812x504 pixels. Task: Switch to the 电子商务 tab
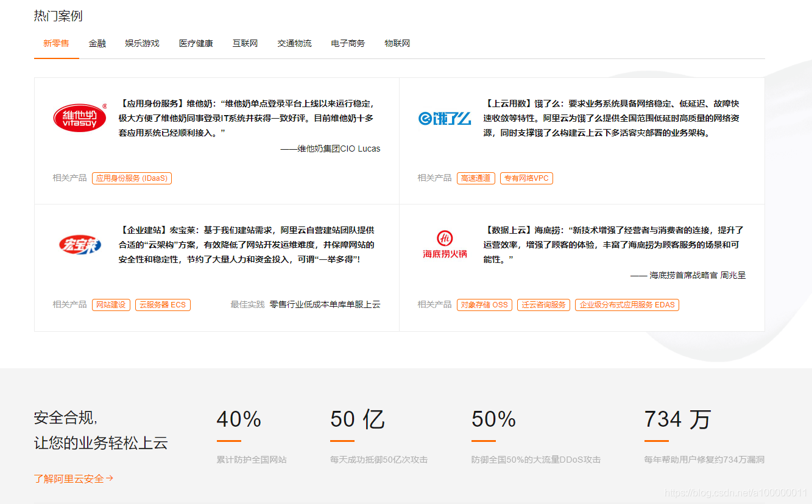pyautogui.click(x=347, y=43)
